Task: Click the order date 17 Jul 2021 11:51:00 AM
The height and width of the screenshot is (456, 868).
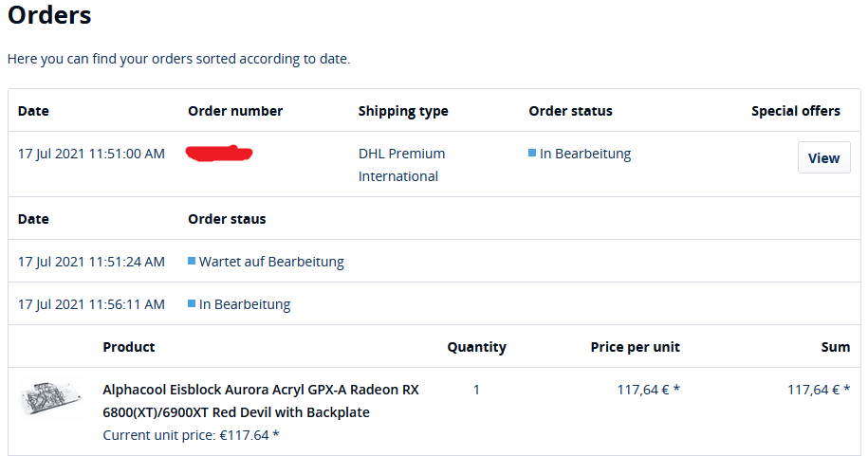Action: click(x=91, y=154)
